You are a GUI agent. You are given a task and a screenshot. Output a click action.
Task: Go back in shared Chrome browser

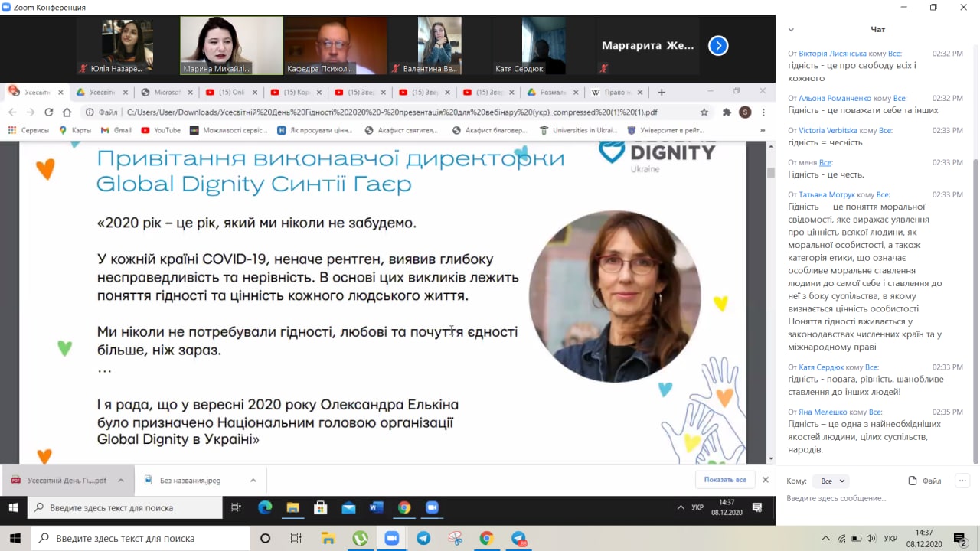(12, 112)
